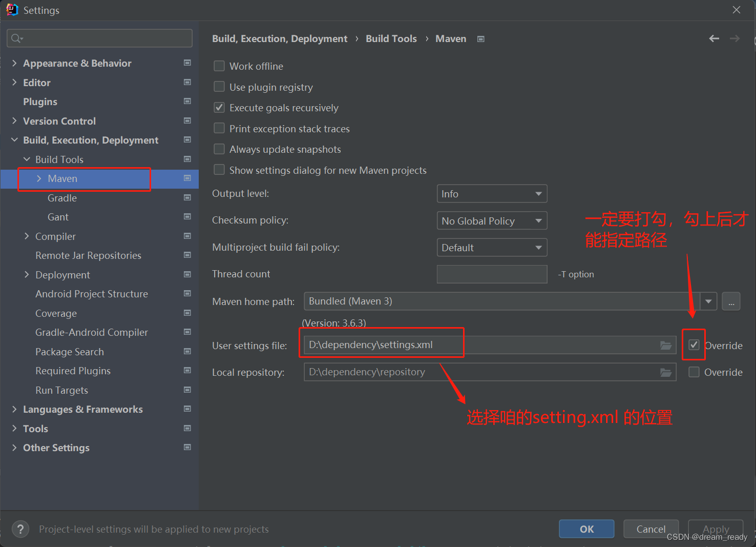
Task: Click project-level icon beside Maven breadcrumb
Action: (480, 39)
